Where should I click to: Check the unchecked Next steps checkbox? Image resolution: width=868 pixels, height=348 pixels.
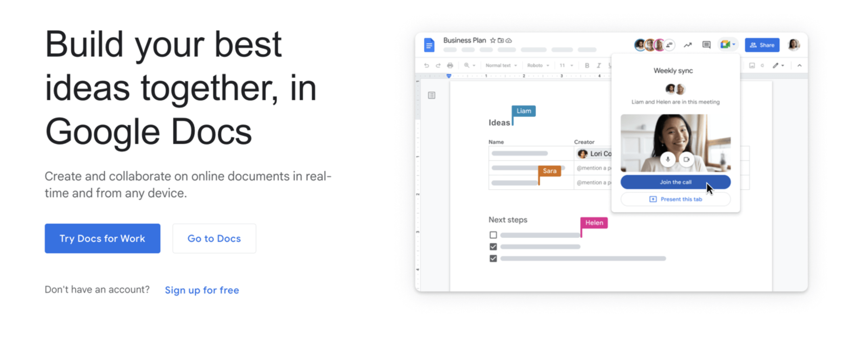(x=493, y=235)
